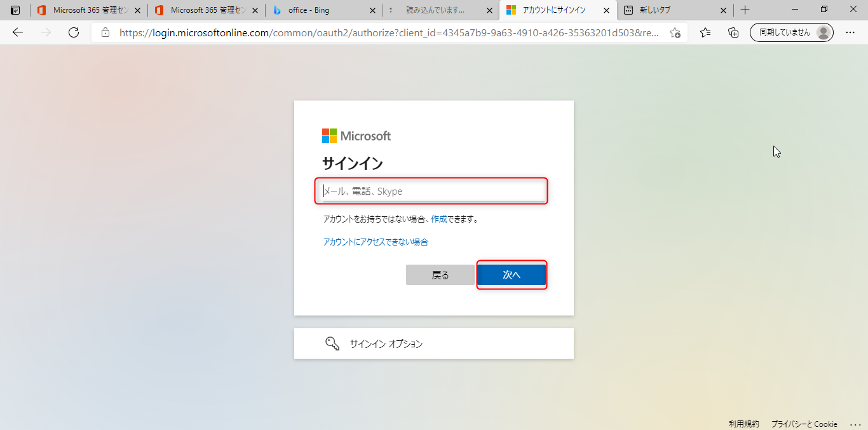Screen dimensions: 868x430
Task: Click the 戻る button
Action: tap(440, 275)
